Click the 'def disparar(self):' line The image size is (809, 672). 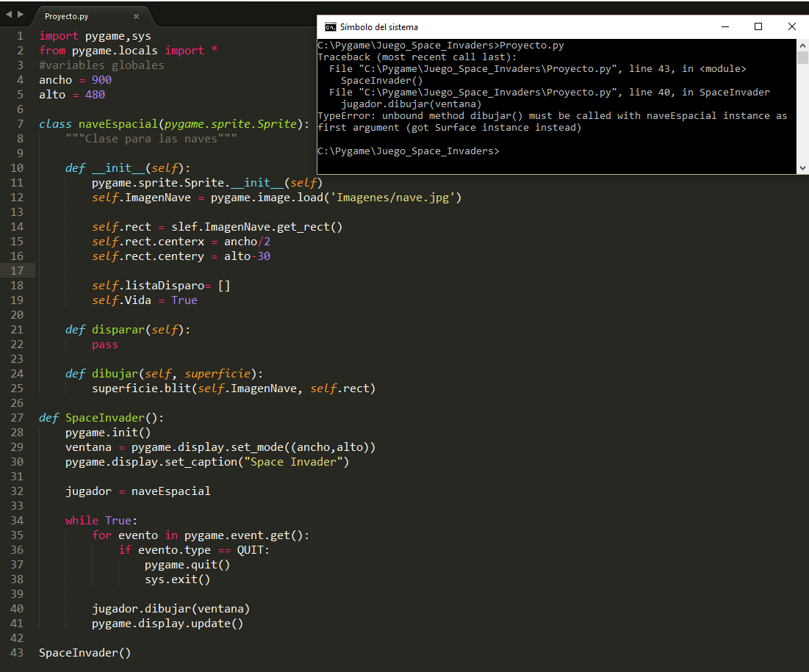(x=128, y=330)
